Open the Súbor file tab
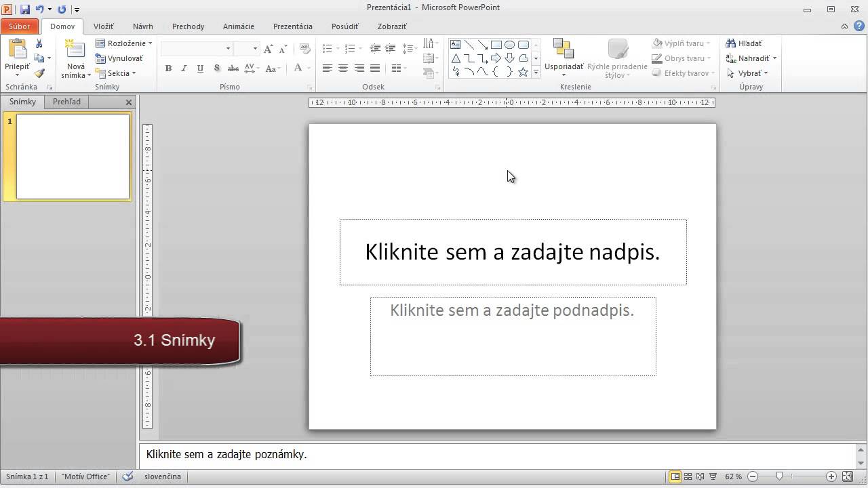 (20, 26)
